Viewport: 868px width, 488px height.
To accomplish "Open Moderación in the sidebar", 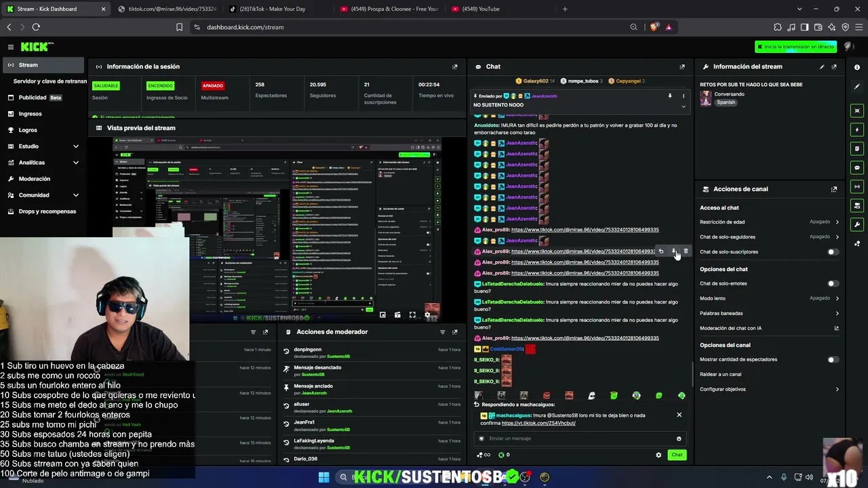I will 43,179.
